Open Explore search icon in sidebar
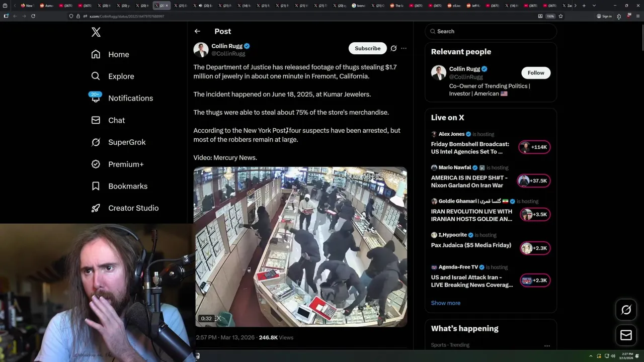The width and height of the screenshot is (644, 362). (96, 76)
